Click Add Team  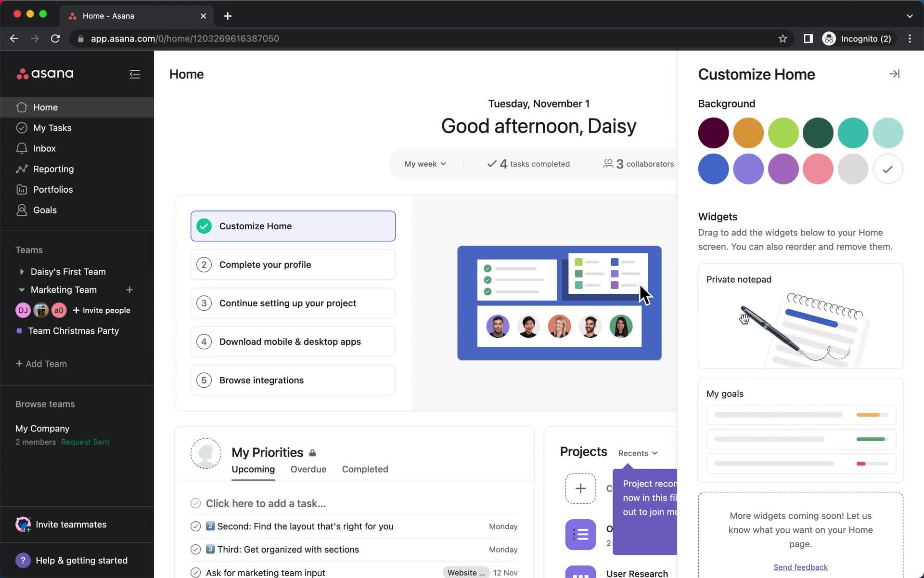pyautogui.click(x=41, y=364)
